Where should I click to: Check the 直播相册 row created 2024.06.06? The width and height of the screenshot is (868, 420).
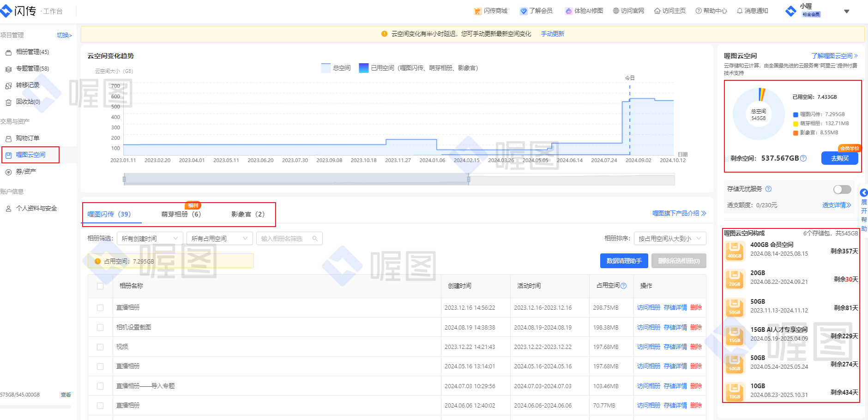point(100,406)
